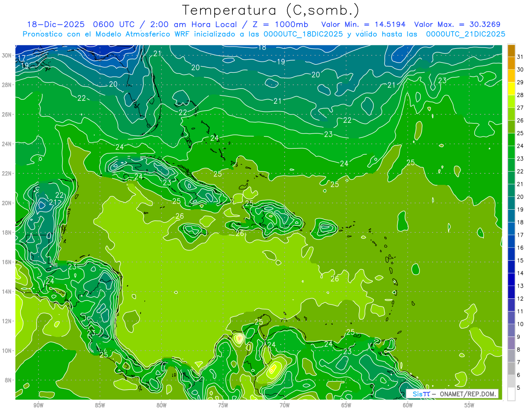Click the "60W" longitude axis label
The image size is (532, 411).
pyautogui.click(x=408, y=405)
